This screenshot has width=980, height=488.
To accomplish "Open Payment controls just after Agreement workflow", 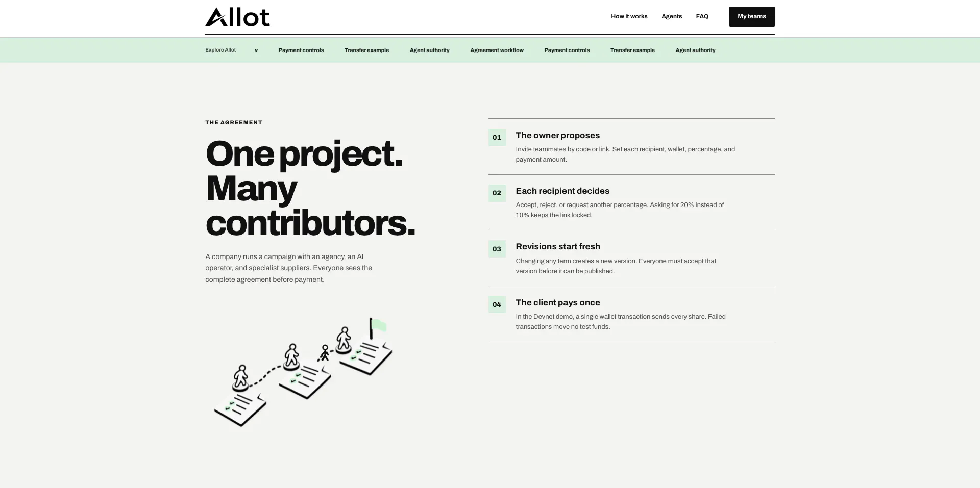I will point(567,50).
